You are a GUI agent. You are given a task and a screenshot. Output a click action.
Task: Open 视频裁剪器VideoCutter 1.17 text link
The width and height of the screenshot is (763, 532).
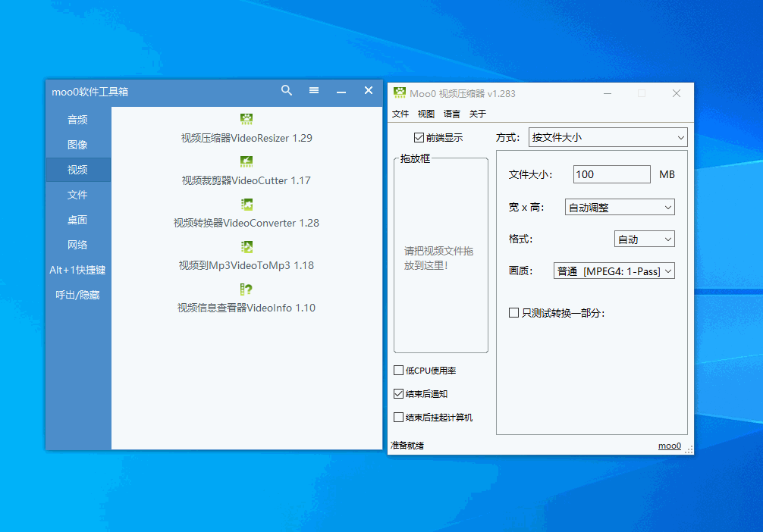point(246,180)
